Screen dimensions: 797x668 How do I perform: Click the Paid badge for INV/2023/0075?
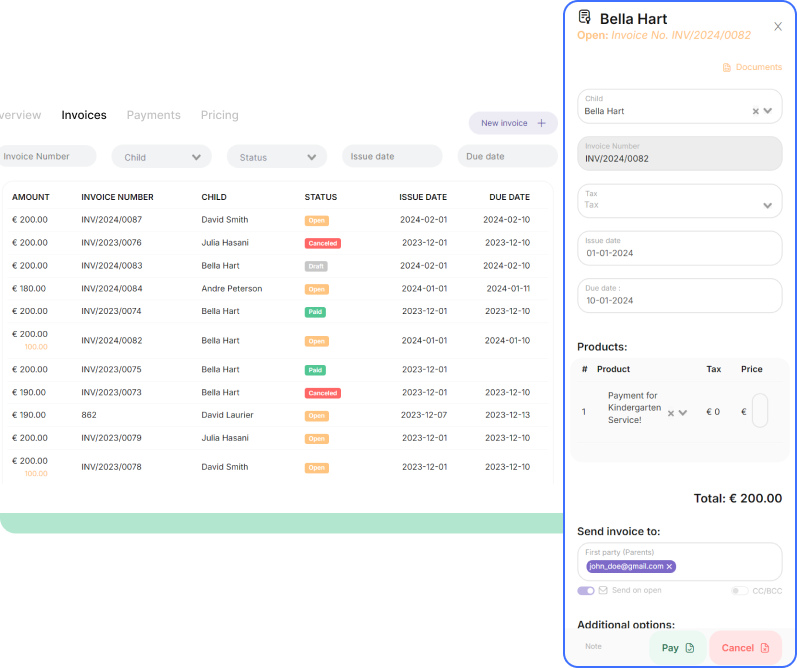(315, 370)
